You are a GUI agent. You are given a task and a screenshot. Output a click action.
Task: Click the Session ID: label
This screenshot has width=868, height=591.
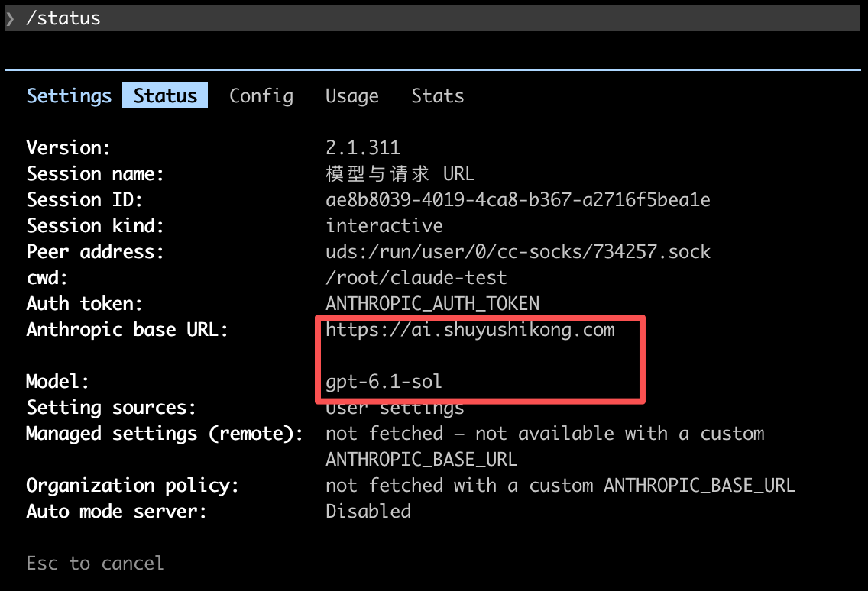[x=85, y=200]
